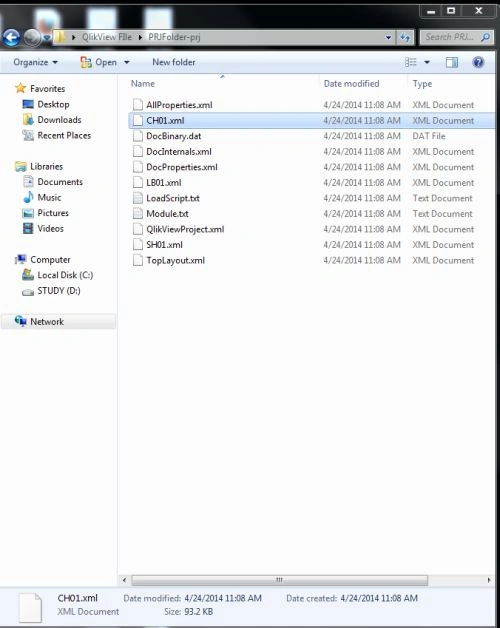This screenshot has width=500, height=628.
Task: Click the scroll right arrow
Action: click(x=488, y=580)
